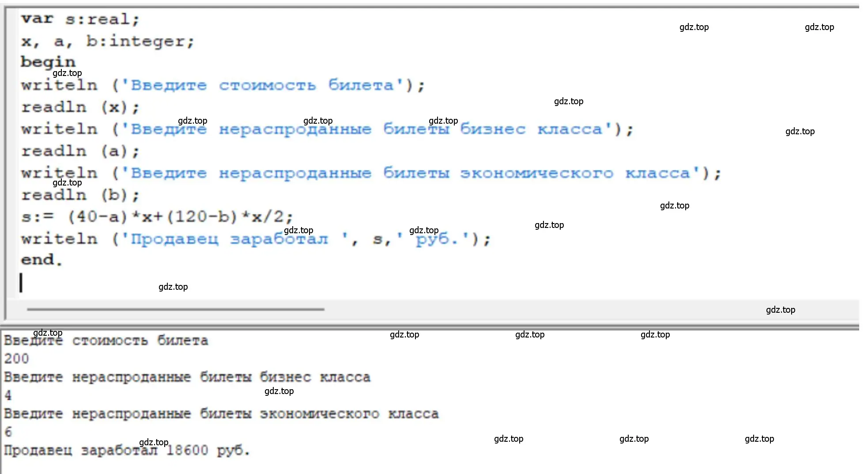Screen dimensions: 868x474
Task: Click the 'end.' line
Action: pos(42,260)
